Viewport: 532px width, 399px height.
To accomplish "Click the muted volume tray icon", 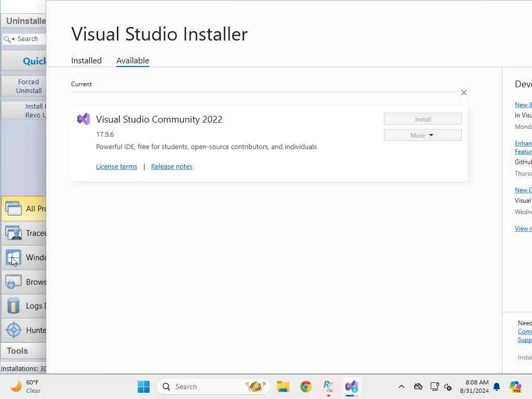I will (x=448, y=387).
